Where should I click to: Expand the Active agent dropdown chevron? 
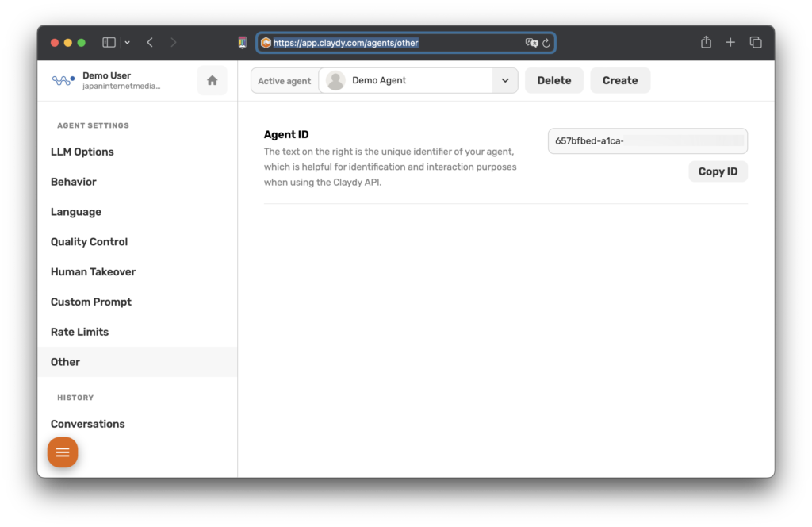coord(505,80)
